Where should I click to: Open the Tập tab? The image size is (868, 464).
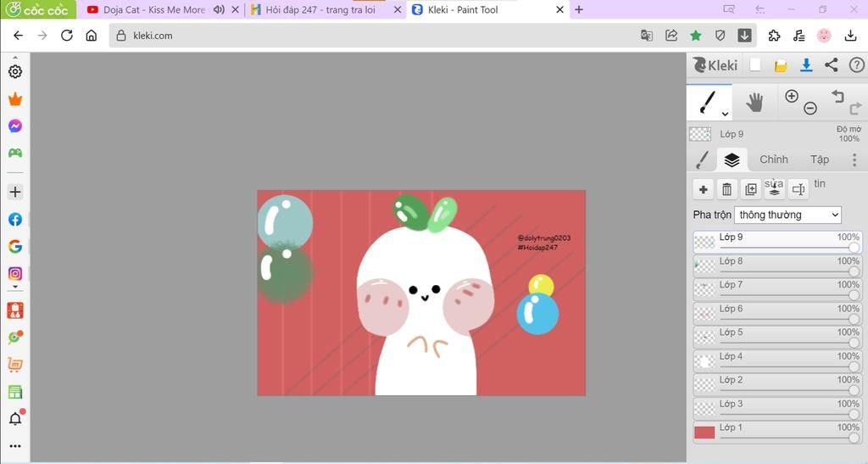[x=820, y=159]
